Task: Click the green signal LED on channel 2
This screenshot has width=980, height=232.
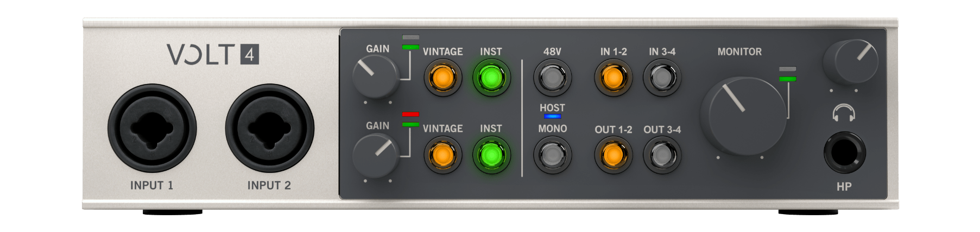Action: point(410,125)
